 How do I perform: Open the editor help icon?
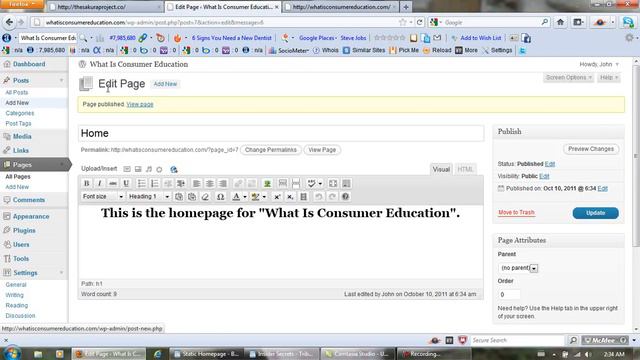pos(345,197)
